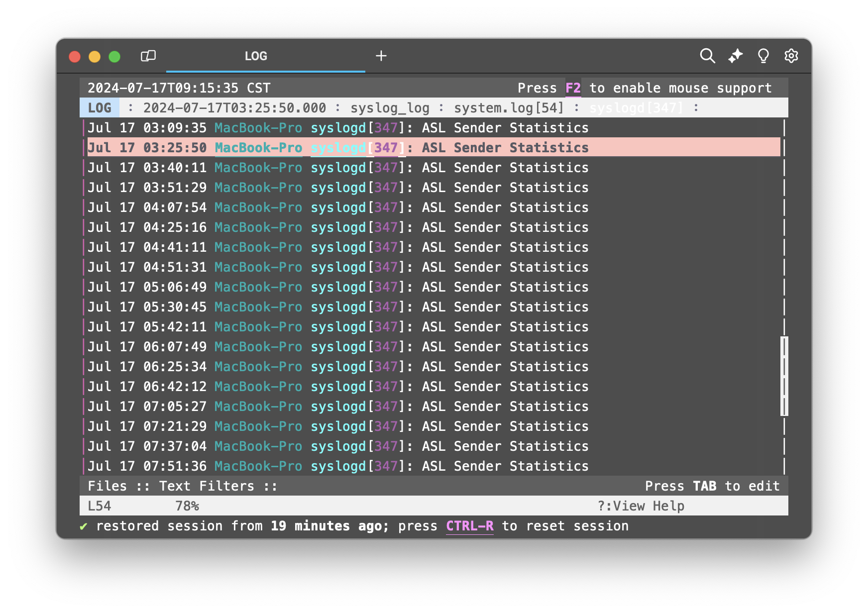The width and height of the screenshot is (868, 613).
Task: Click the F2 mouse support hint
Action: 573,88
